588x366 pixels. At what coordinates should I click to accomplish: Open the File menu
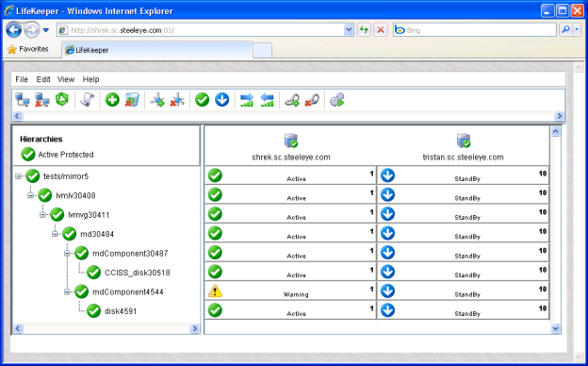(x=22, y=79)
